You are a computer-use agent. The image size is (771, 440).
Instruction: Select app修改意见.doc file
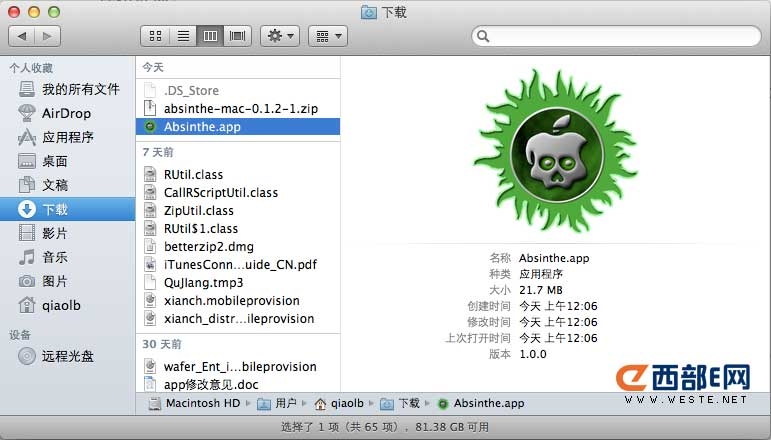[238, 384]
